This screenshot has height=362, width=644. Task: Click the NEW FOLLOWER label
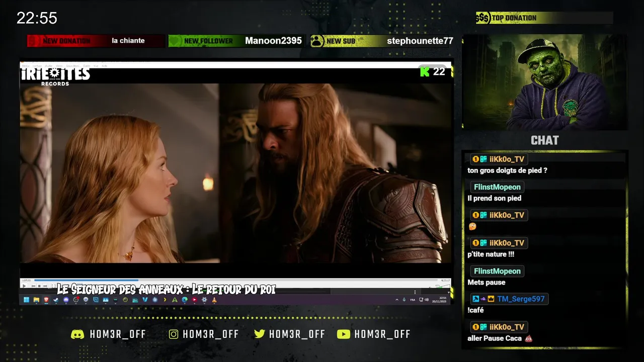tap(208, 41)
